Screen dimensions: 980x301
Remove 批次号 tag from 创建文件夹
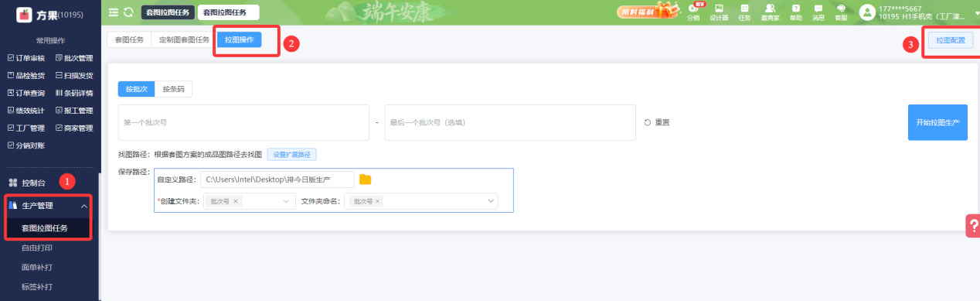pos(236,201)
